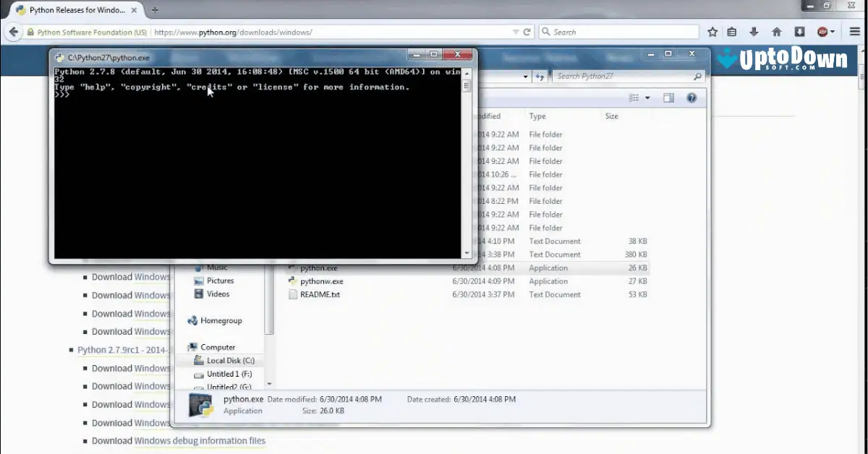Go to the homepage using the home icon
The width and height of the screenshot is (868, 454).
775,31
